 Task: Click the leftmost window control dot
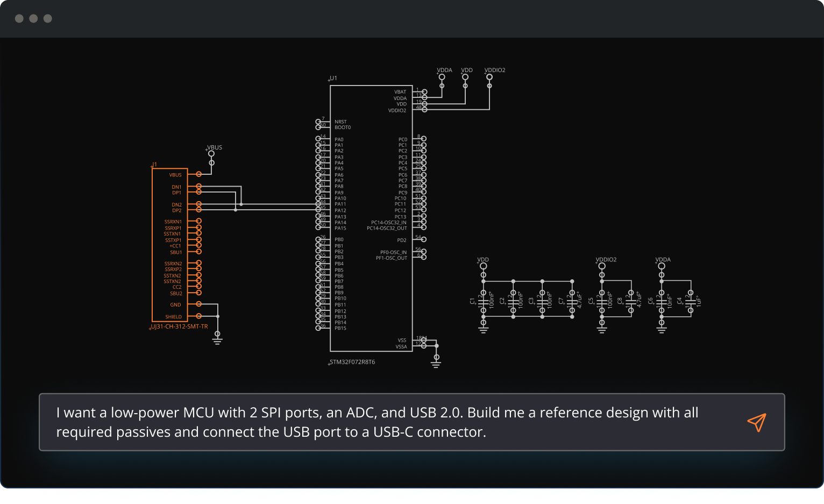click(19, 19)
